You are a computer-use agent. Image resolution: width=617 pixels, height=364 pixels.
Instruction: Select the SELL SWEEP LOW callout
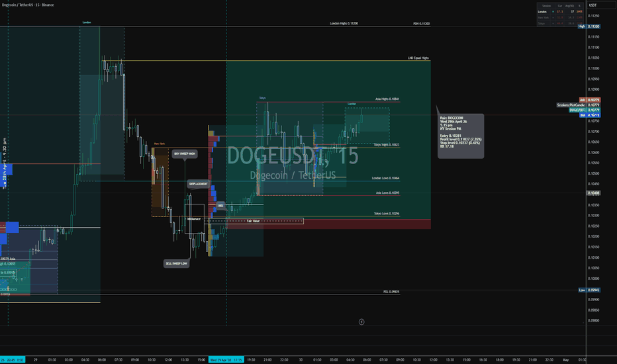176,263
